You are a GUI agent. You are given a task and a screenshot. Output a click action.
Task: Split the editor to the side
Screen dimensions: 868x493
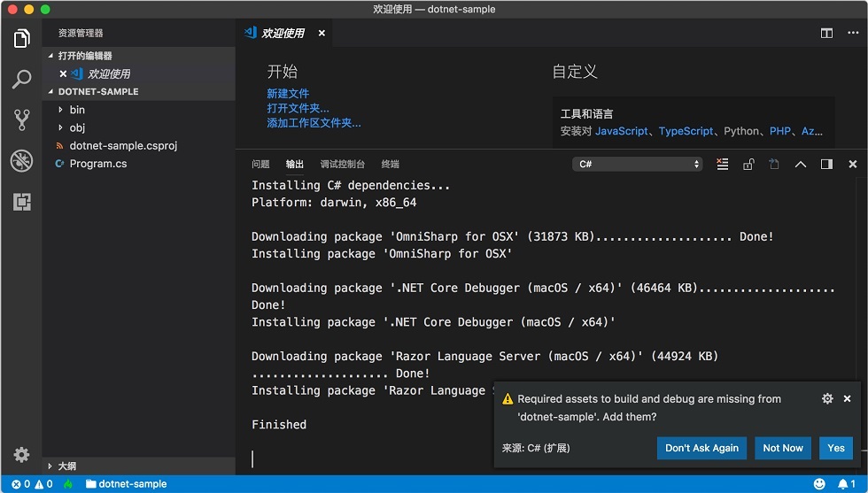826,34
